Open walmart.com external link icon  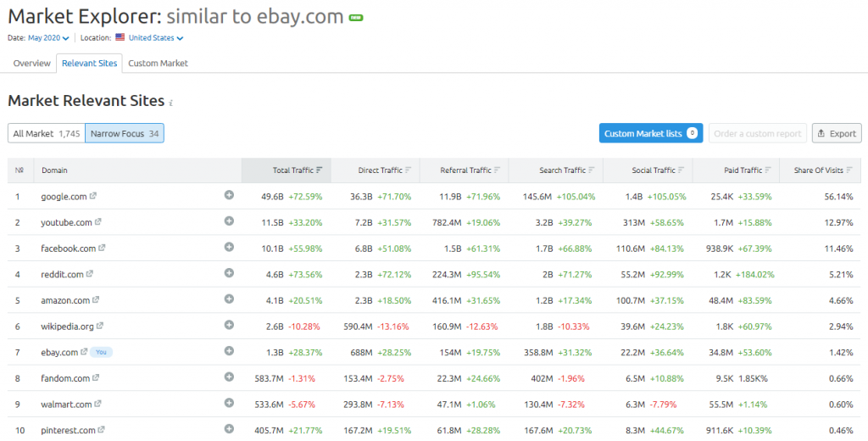(x=98, y=404)
